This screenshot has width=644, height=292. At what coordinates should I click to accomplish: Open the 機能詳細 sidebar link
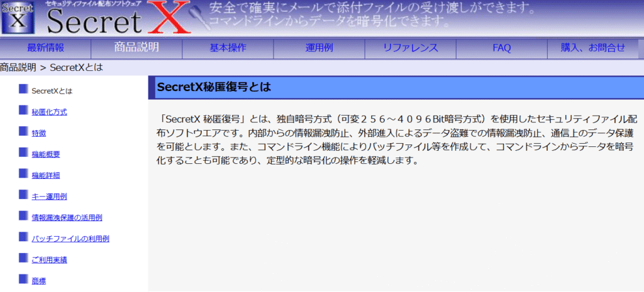45,176
